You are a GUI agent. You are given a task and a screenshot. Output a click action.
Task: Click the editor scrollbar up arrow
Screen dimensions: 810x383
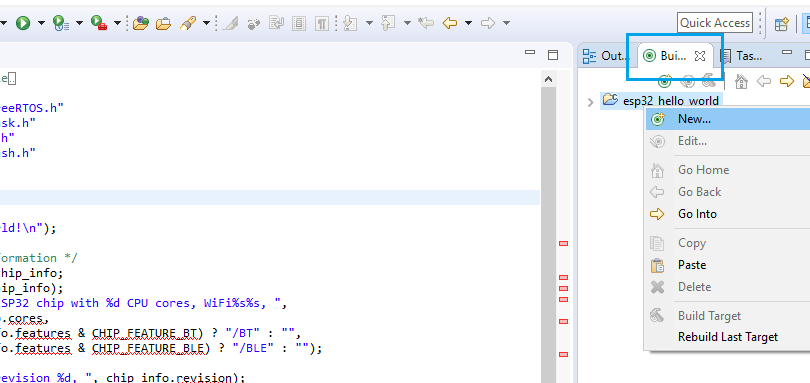point(549,79)
